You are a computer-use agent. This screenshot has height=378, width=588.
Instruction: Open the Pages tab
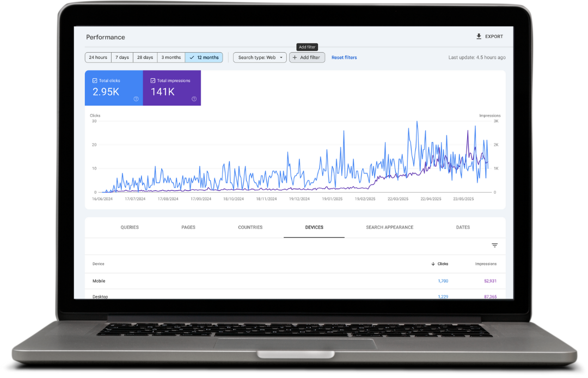[x=188, y=227]
